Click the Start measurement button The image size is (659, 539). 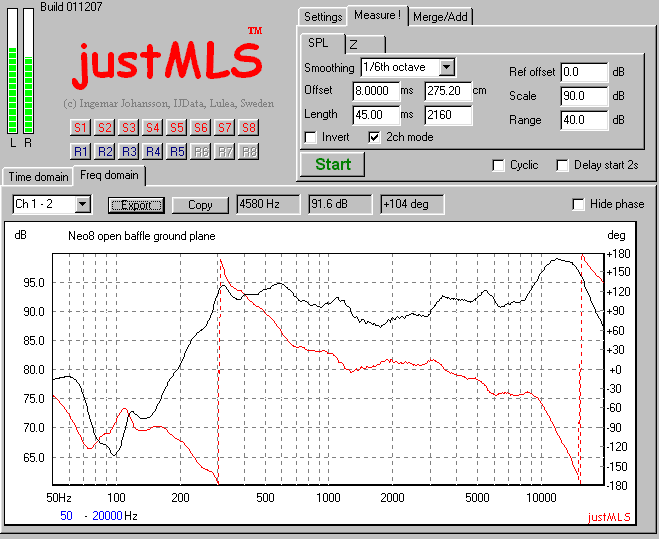(332, 164)
